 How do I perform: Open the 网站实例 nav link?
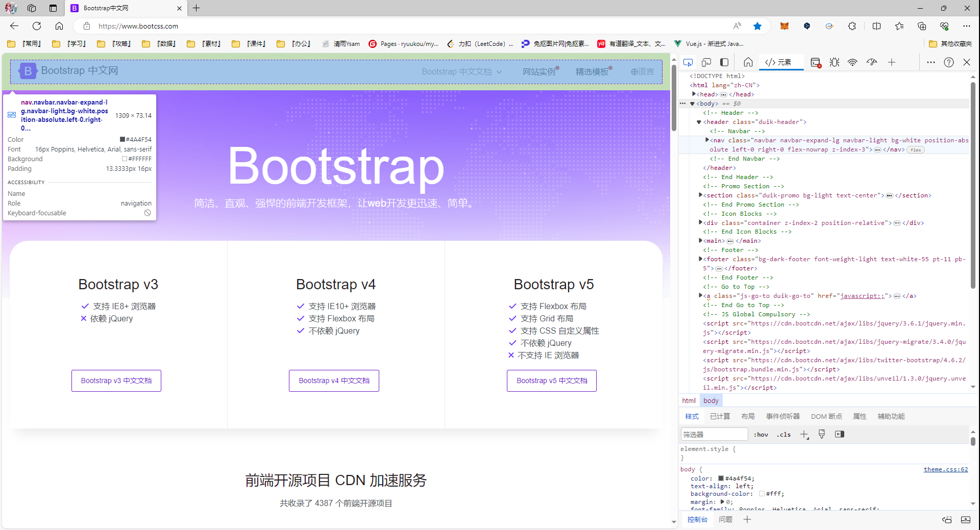(x=540, y=72)
